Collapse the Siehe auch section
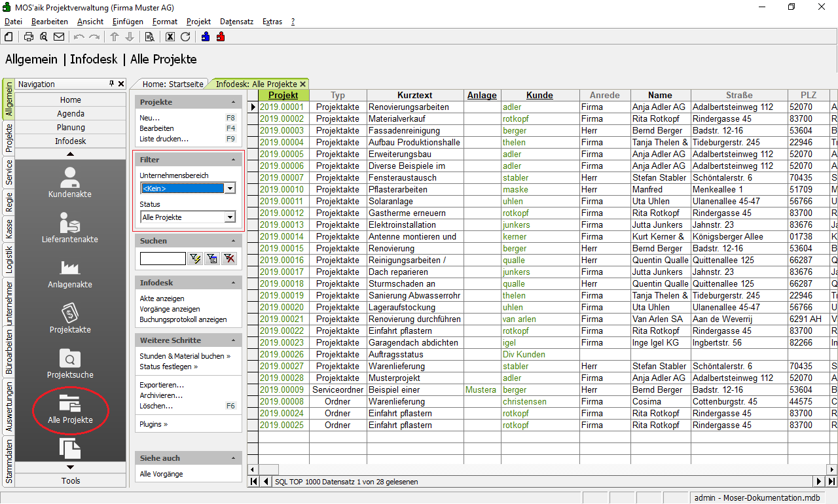The height and width of the screenshot is (504, 838). click(x=234, y=458)
